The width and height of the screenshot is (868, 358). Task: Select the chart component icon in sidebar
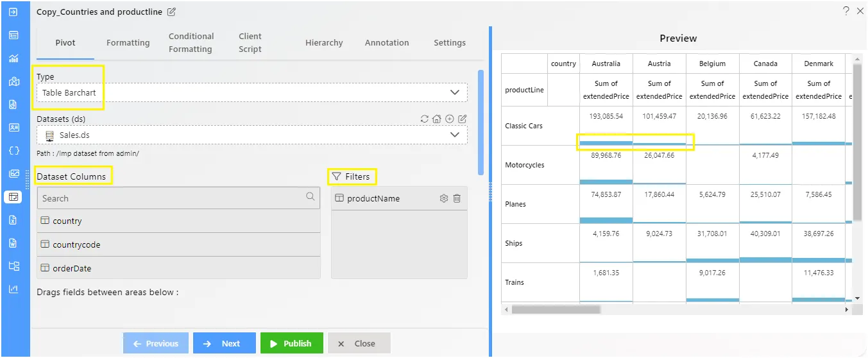pos(13,58)
